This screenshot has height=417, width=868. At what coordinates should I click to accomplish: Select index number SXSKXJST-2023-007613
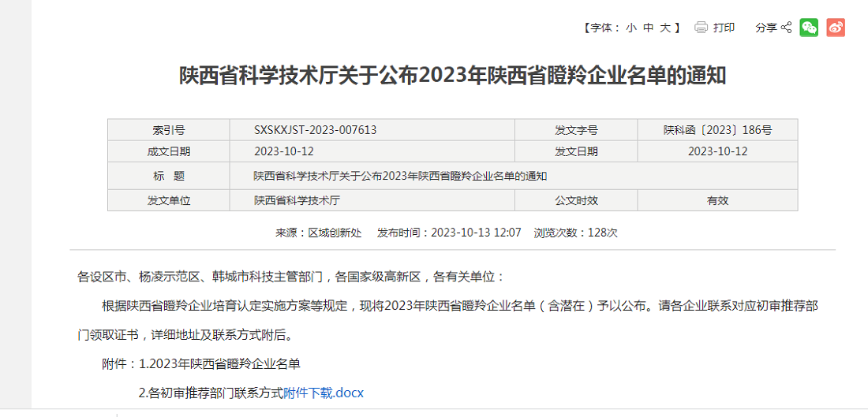pos(316,130)
